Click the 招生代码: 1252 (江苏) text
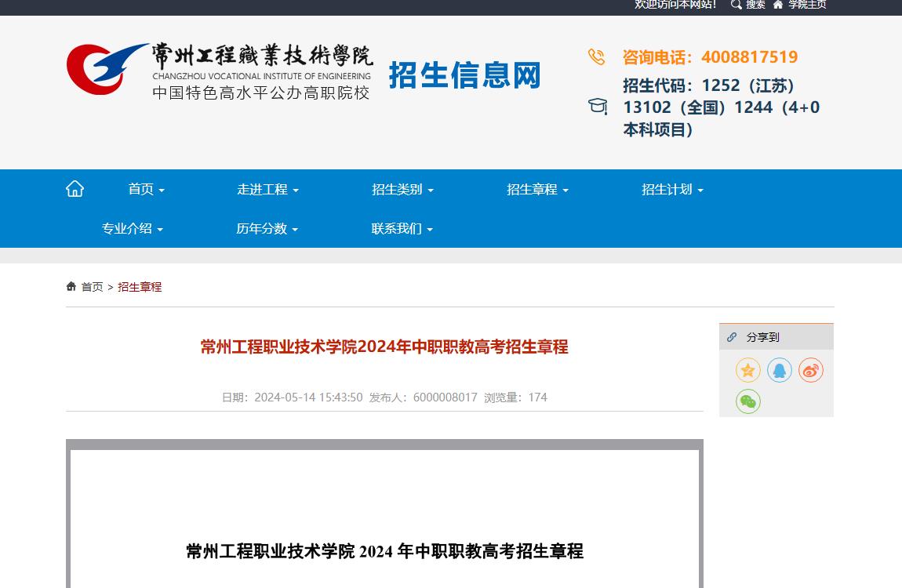This screenshot has height=588, width=902. [709, 85]
